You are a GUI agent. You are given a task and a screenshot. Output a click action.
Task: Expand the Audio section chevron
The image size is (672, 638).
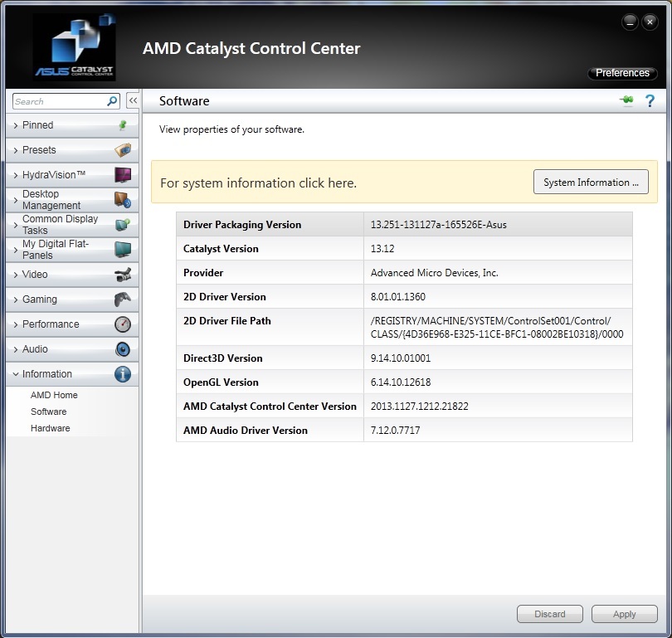pyautogui.click(x=16, y=349)
